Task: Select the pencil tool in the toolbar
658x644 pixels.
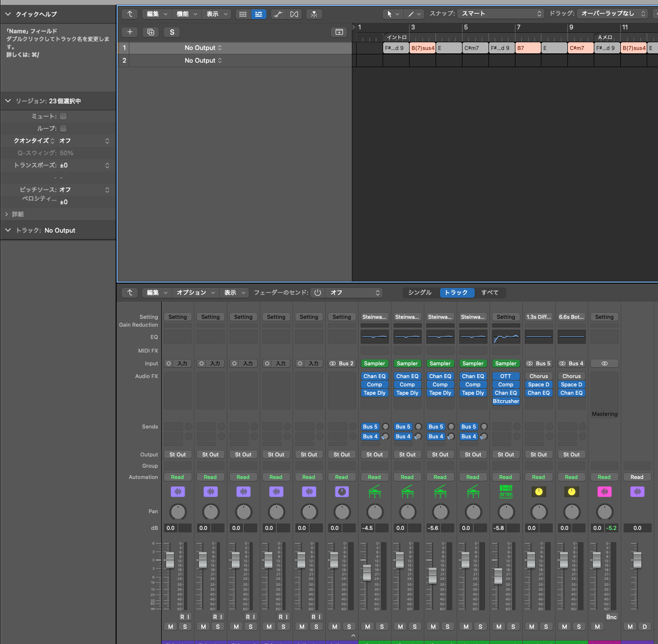Action: pyautogui.click(x=411, y=14)
